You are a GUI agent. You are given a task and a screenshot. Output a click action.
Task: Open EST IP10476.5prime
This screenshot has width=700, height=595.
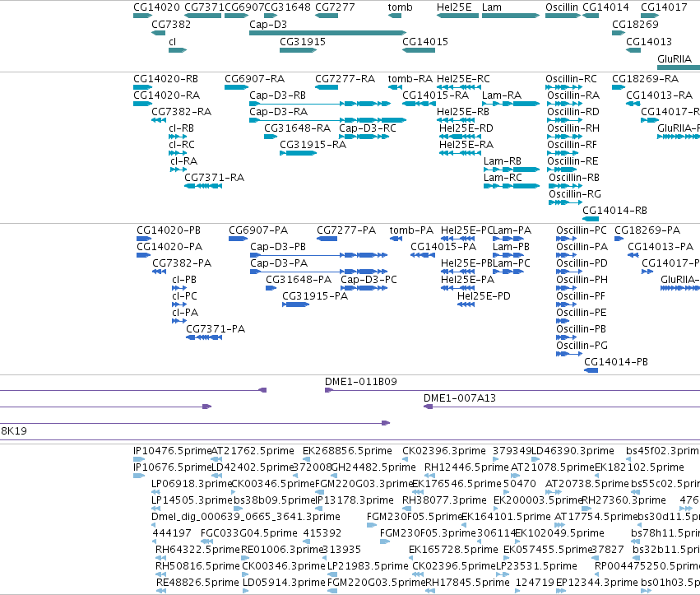point(139,459)
